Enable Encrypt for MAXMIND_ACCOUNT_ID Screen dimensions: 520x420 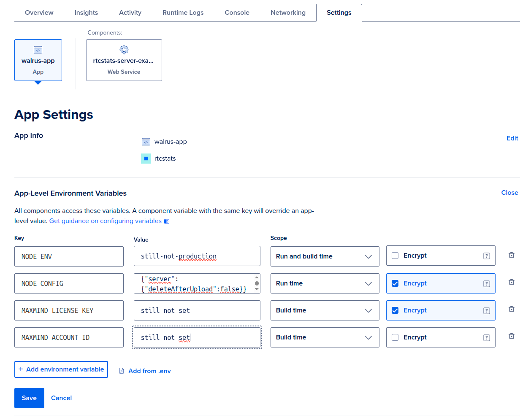coord(395,337)
